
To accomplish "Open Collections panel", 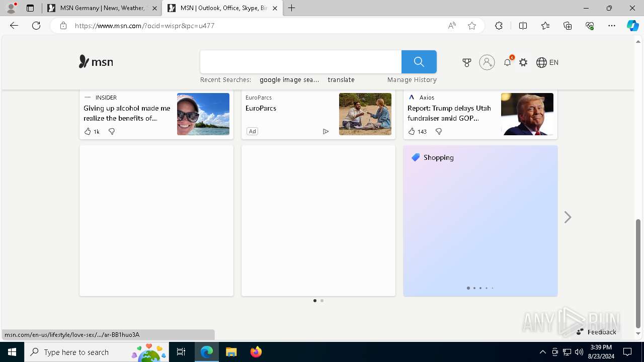I will (x=568, y=26).
